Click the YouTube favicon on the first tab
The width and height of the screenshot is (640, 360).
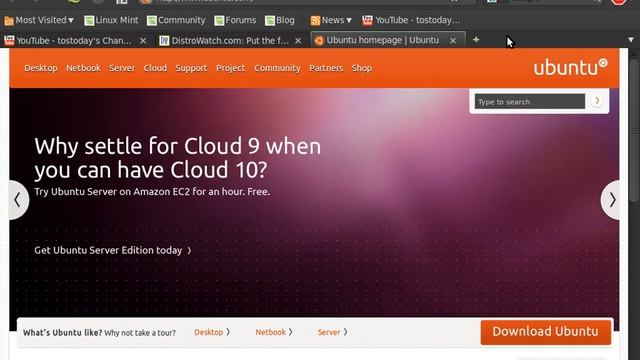coord(9,40)
